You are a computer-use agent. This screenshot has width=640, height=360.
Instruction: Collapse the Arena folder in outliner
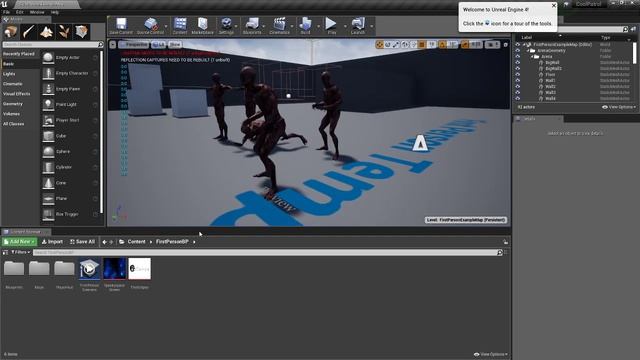[x=532, y=57]
